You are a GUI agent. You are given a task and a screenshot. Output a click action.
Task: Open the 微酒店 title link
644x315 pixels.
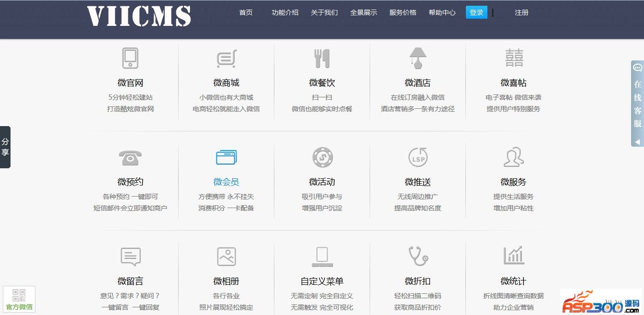pyautogui.click(x=418, y=83)
